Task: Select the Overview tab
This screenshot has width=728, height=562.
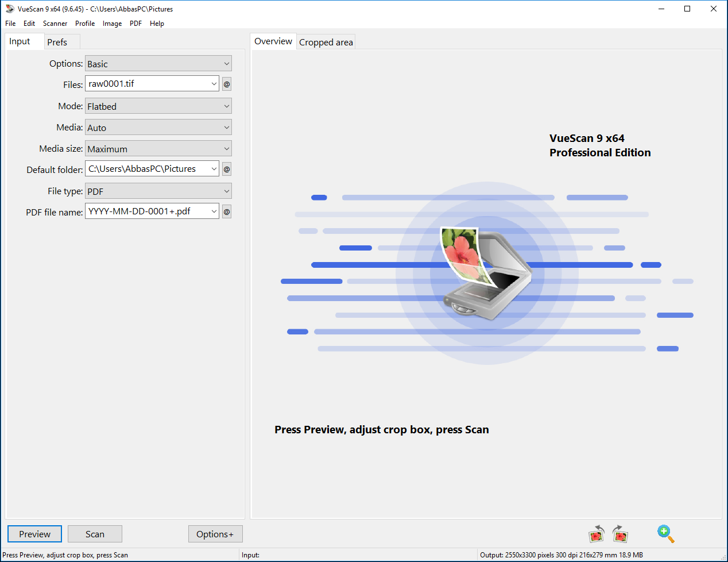Action: tap(273, 41)
